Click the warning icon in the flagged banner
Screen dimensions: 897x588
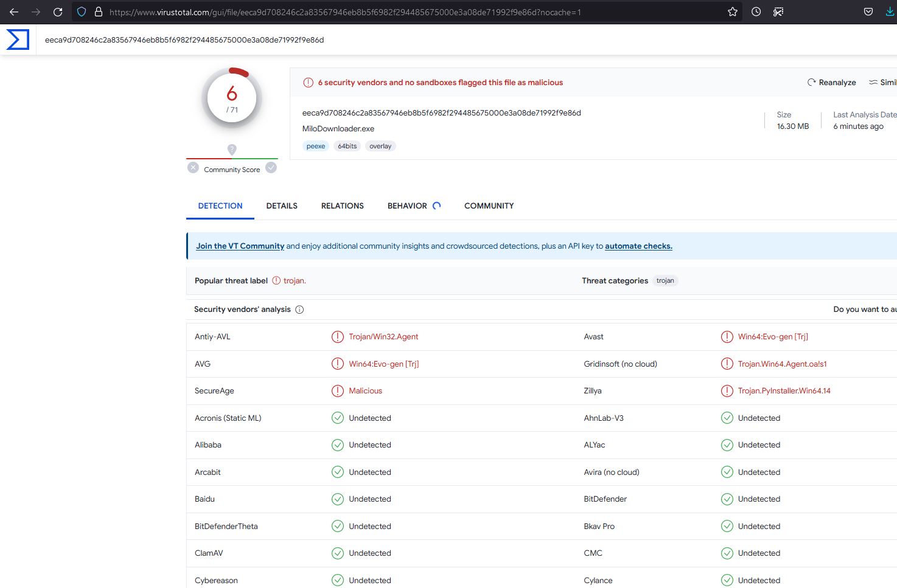pyautogui.click(x=308, y=83)
